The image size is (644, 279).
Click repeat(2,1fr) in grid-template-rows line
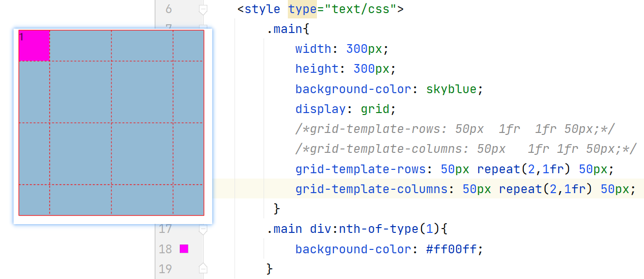(524, 169)
